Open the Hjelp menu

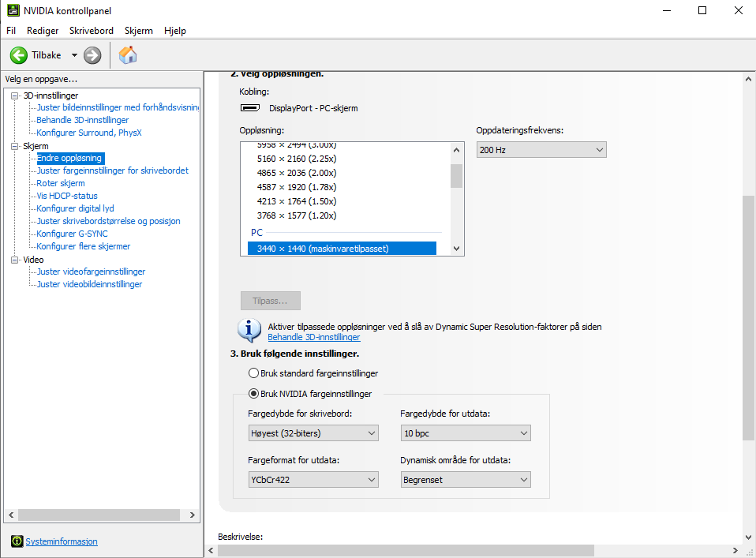click(x=175, y=30)
